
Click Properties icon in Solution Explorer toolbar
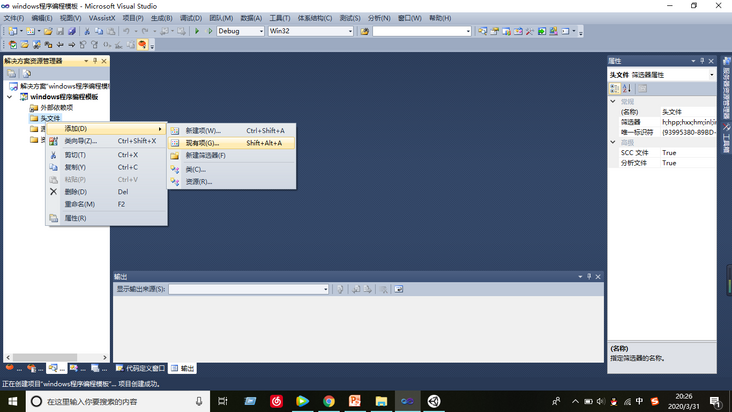(x=12, y=74)
